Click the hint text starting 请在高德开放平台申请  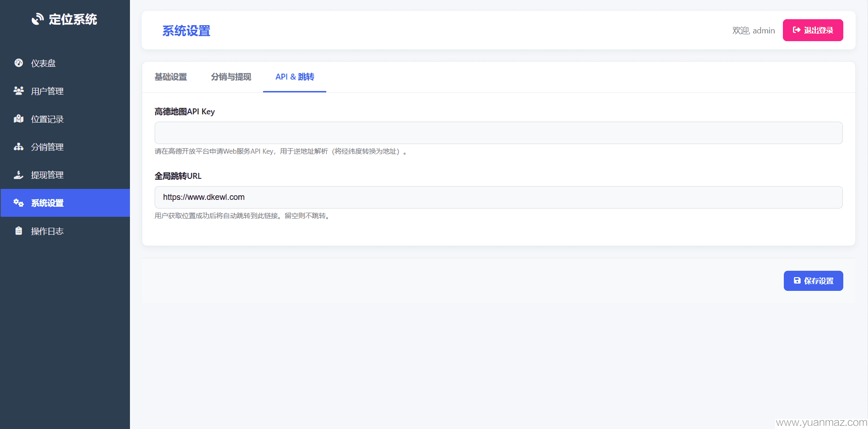point(280,151)
